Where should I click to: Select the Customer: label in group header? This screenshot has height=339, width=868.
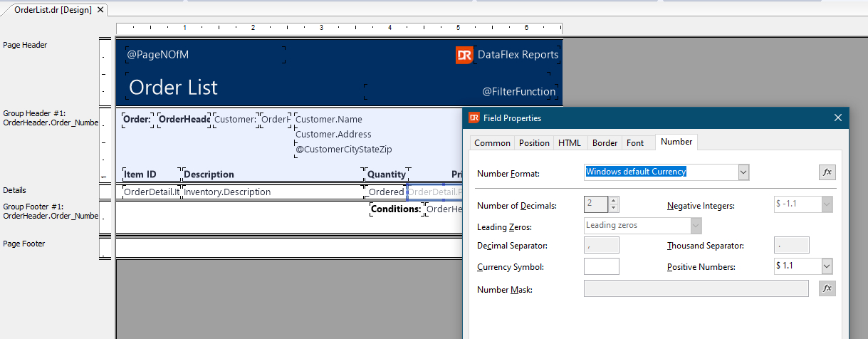point(235,120)
